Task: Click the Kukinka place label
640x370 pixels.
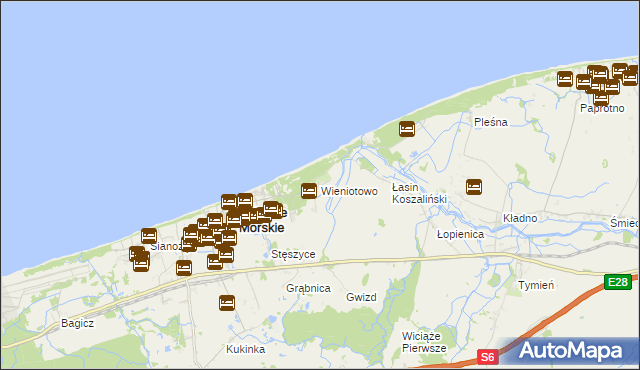Action: 246,349
